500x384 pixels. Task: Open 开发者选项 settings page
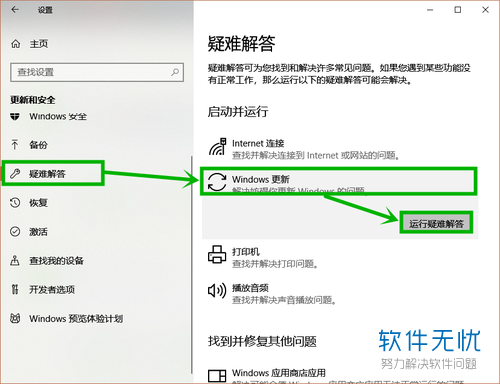[52, 289]
